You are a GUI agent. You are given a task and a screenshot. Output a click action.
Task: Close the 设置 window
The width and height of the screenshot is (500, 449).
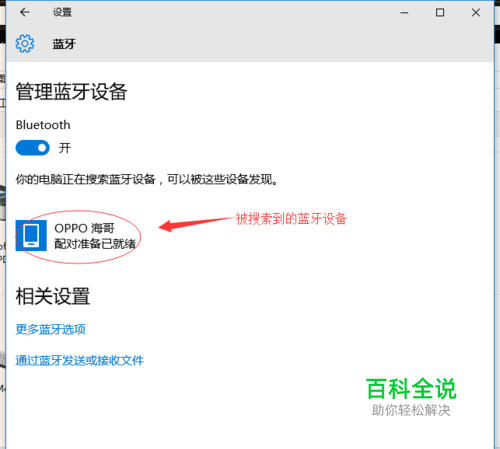coord(476,13)
